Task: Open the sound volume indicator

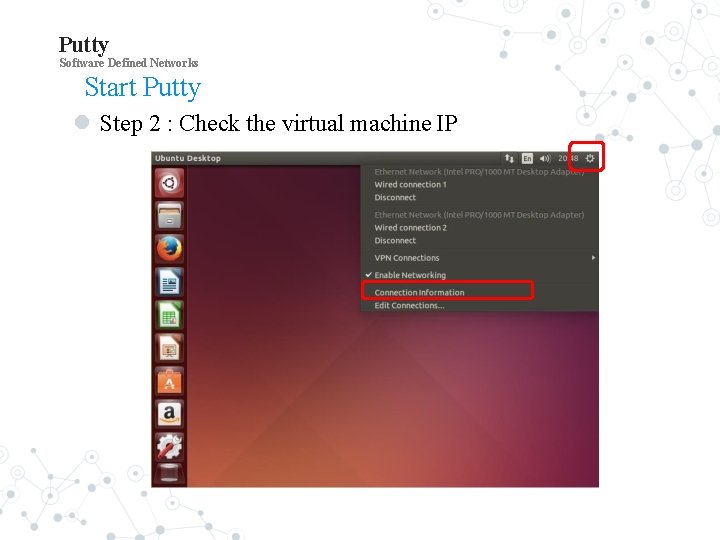Action: [x=545, y=158]
